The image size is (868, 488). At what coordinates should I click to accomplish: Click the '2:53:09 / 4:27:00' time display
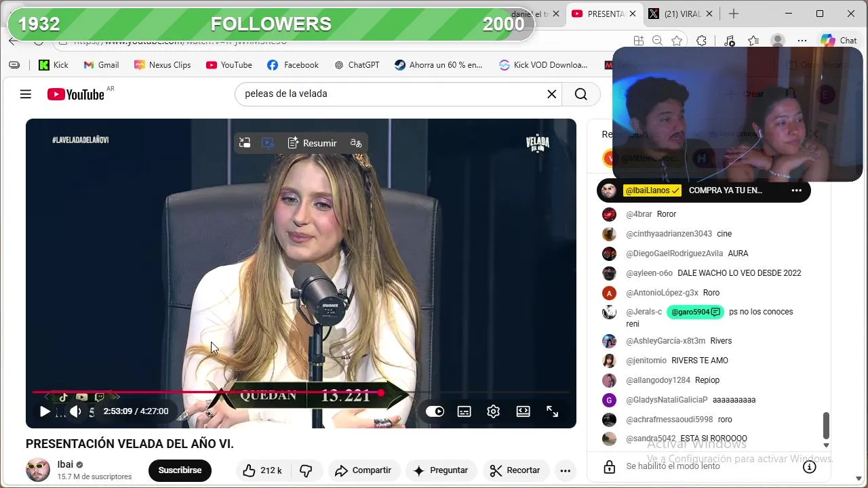136,411
